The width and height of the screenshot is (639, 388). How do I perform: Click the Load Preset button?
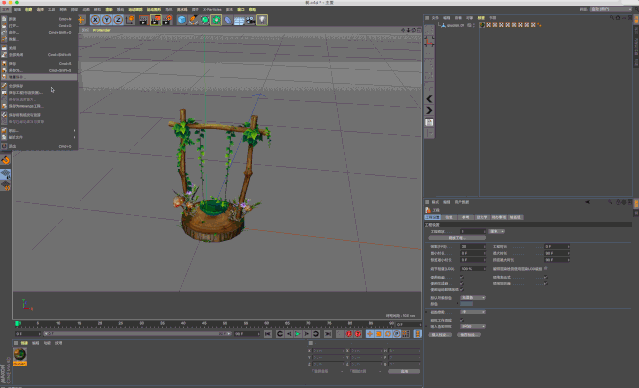click(x=440, y=335)
